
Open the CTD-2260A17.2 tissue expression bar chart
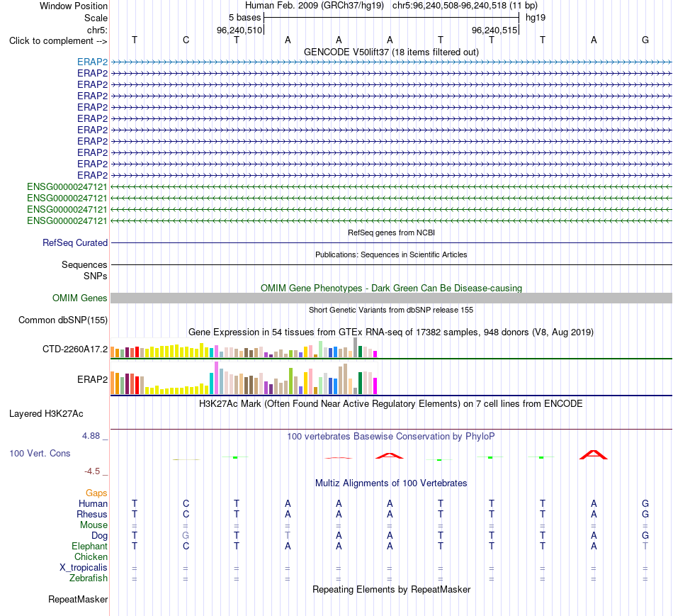click(x=244, y=347)
